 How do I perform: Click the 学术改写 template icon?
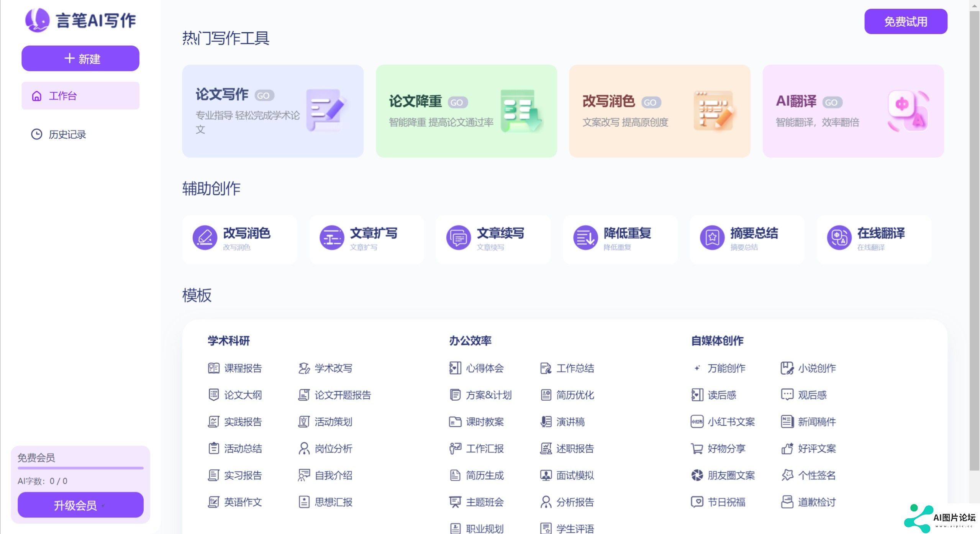(x=304, y=368)
